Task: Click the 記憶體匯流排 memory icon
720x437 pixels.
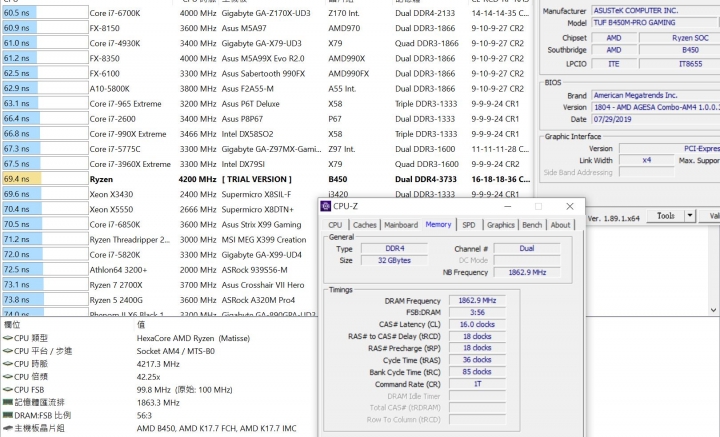Action: point(7,402)
